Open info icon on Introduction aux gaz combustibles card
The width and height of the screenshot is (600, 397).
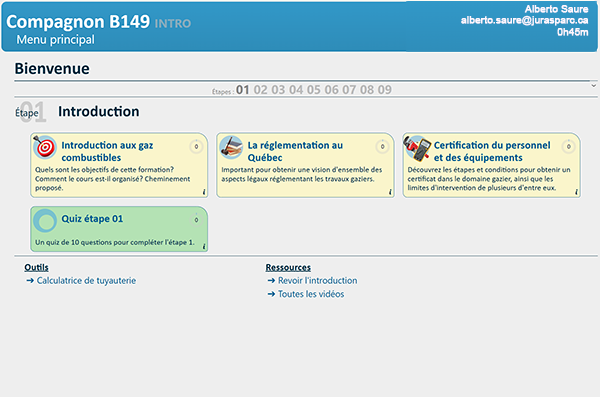pyautogui.click(x=204, y=192)
